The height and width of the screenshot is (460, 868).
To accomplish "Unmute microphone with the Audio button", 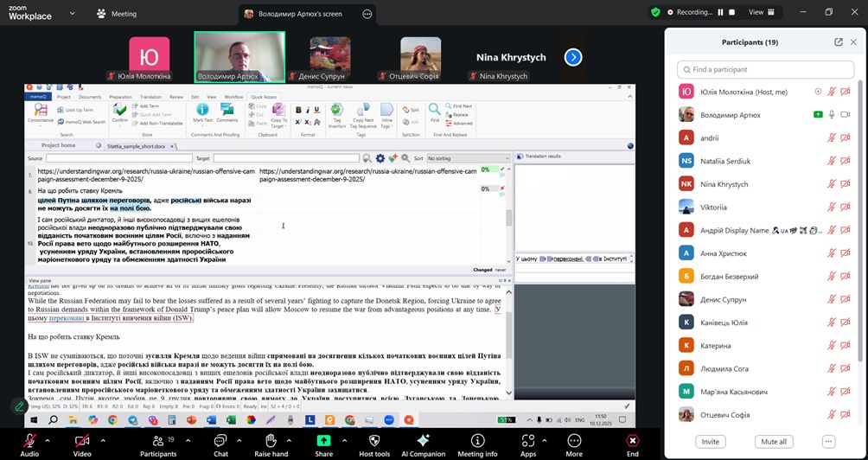I will click(29, 440).
